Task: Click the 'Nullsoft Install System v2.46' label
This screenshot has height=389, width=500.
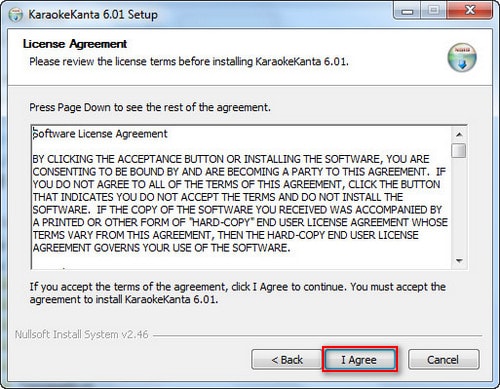Action: click(82, 334)
